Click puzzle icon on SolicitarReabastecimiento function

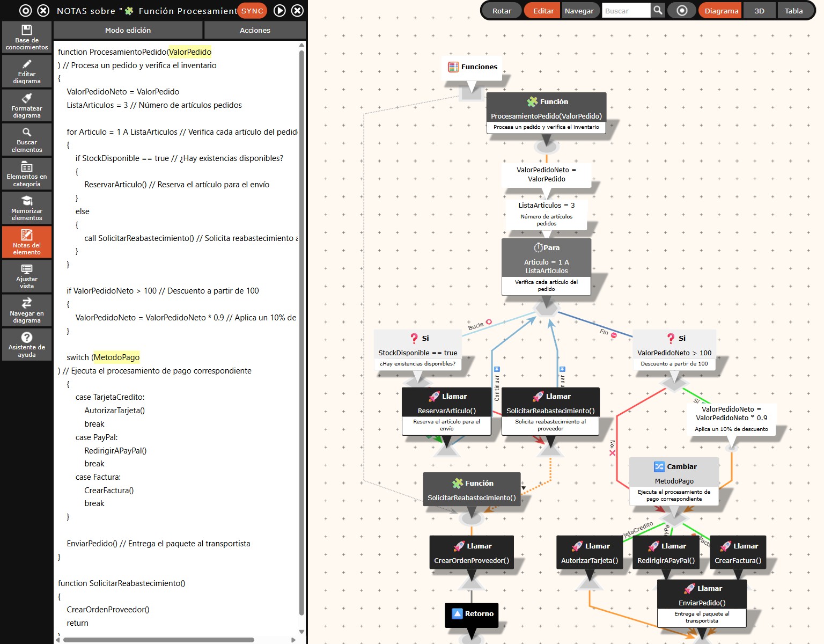pos(457,483)
